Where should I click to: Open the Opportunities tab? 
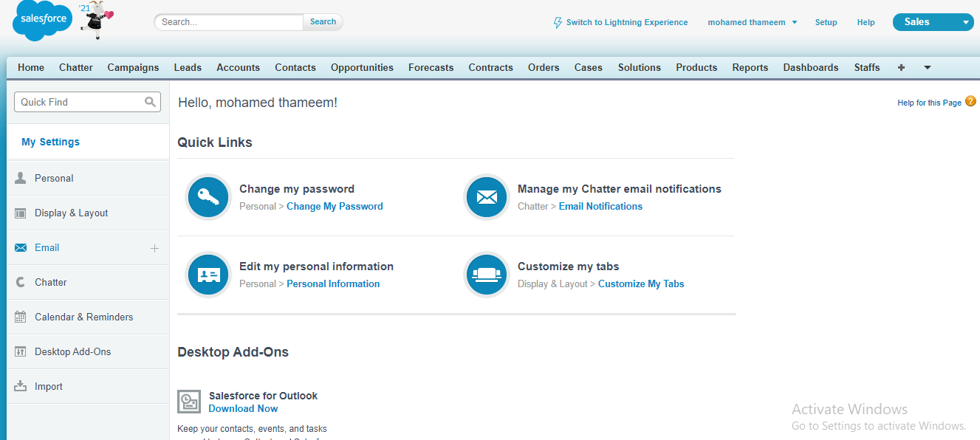[x=362, y=67]
